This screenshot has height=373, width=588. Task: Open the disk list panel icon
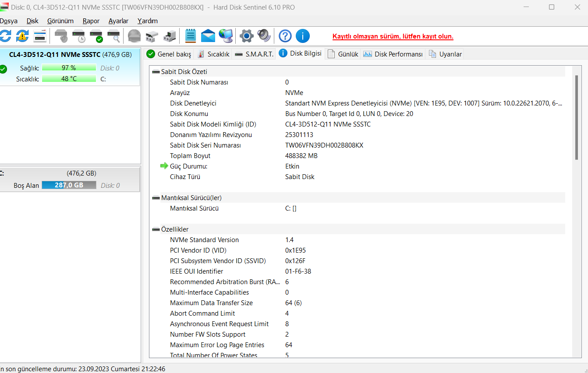pyautogui.click(x=40, y=36)
